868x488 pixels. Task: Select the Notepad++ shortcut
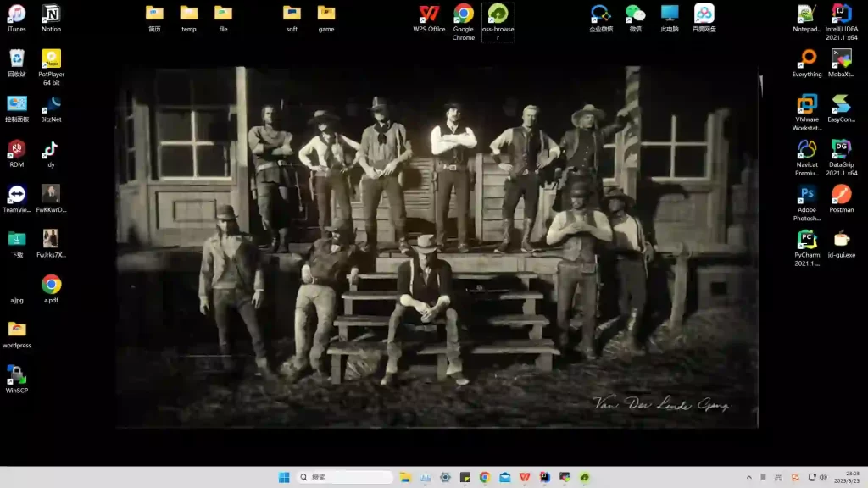click(807, 19)
